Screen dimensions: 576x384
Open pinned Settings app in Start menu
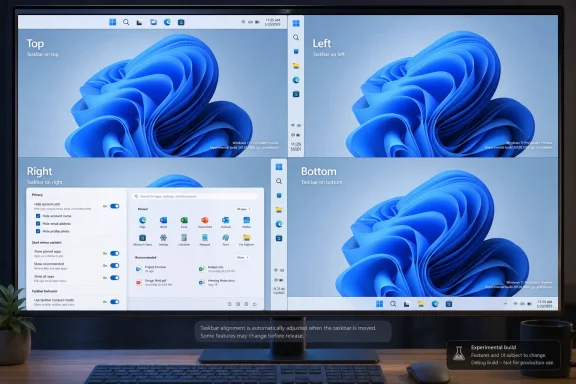[x=163, y=240]
